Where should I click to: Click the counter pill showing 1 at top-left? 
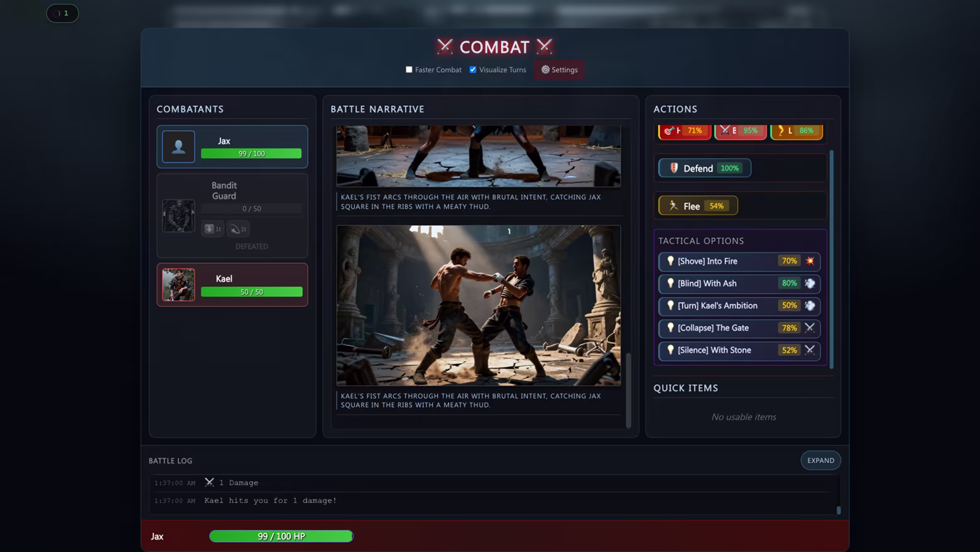(x=62, y=13)
